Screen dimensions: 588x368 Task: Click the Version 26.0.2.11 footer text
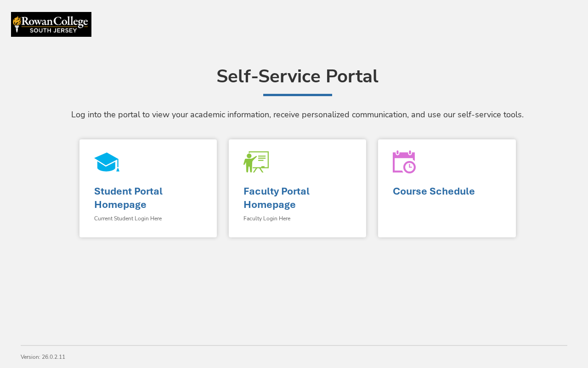tap(43, 357)
